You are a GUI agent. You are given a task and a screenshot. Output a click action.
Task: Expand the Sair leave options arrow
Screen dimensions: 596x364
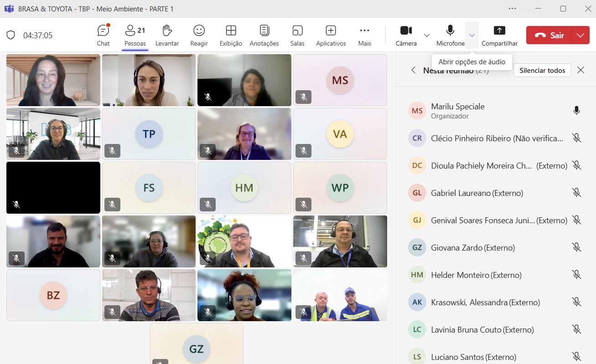[580, 36]
